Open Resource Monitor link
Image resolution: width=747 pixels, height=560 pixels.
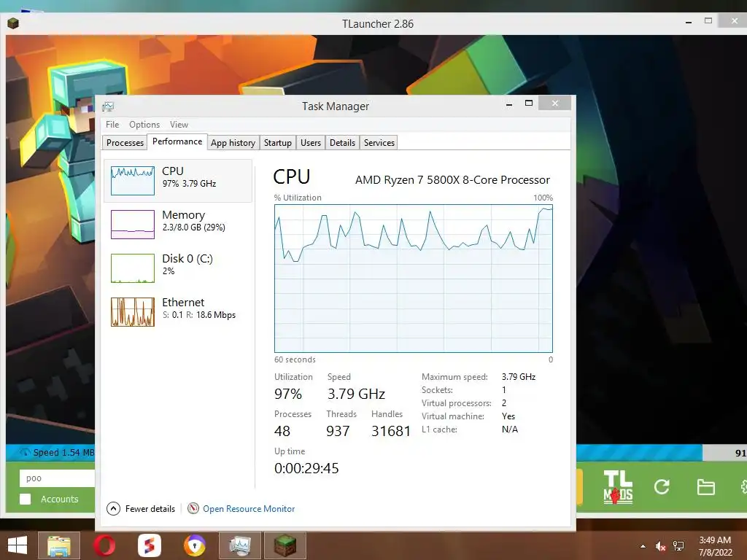point(249,509)
